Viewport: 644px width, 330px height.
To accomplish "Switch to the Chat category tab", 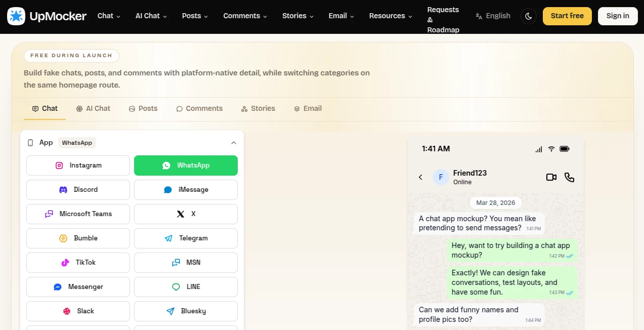I will pyautogui.click(x=45, y=108).
